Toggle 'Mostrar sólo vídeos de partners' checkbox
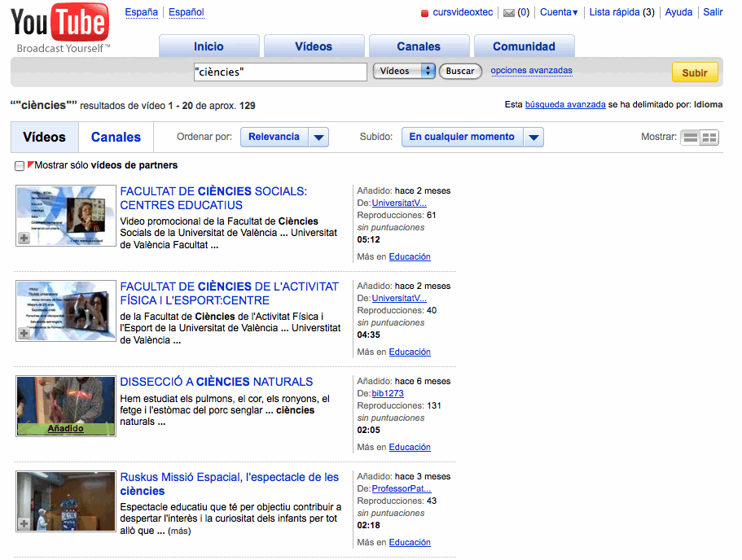The width and height of the screenshot is (742, 560). click(20, 166)
